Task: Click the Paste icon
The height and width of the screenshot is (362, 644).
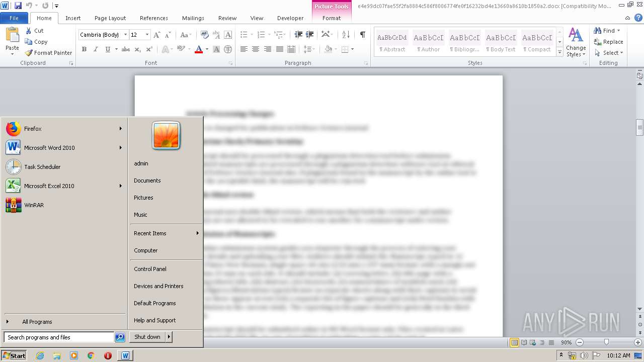Action: click(12, 35)
